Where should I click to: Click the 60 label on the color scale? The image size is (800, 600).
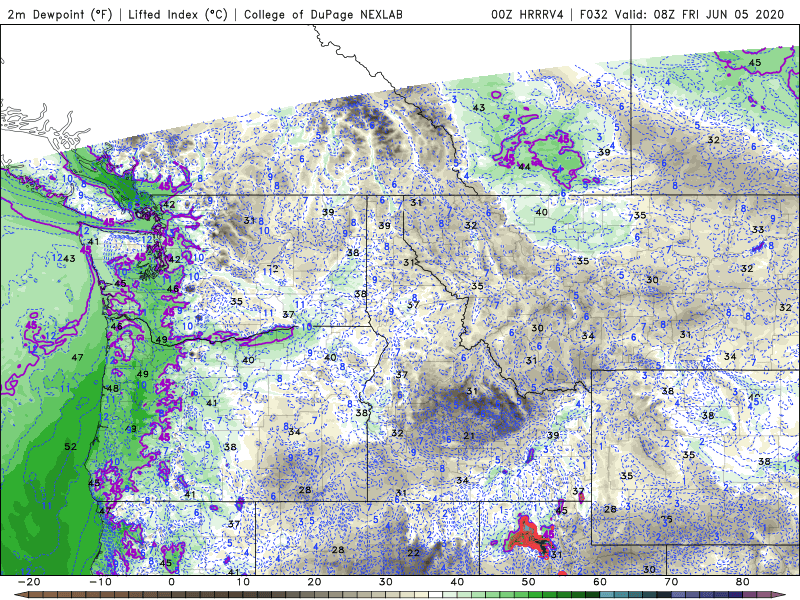[x=600, y=582]
